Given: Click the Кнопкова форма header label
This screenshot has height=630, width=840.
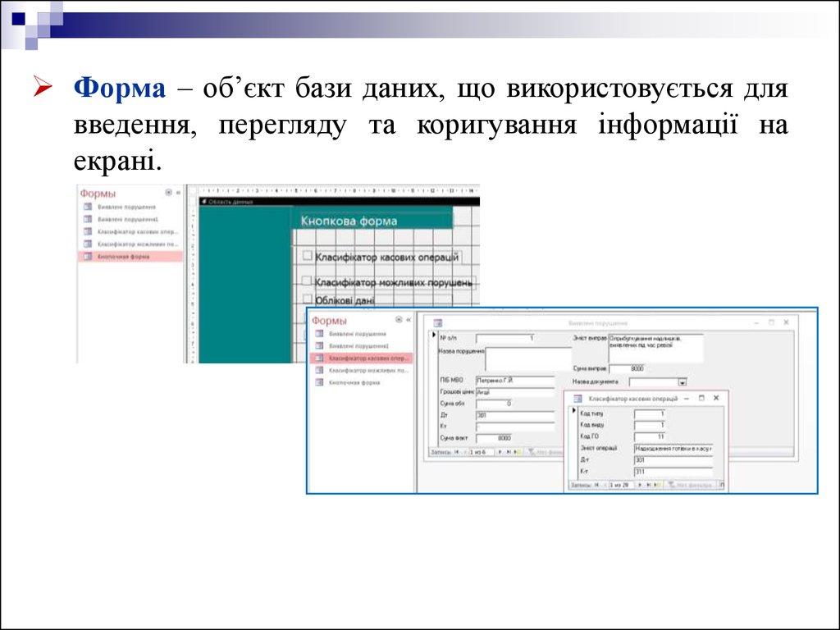Looking at the screenshot, I should 349,221.
